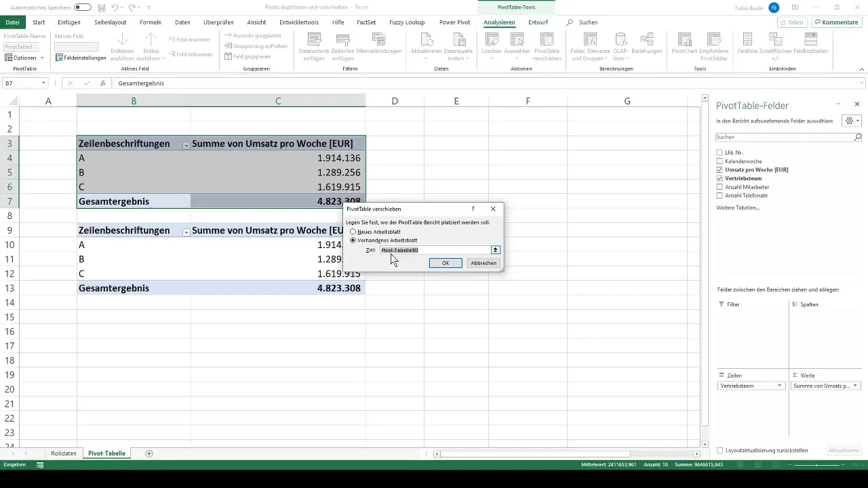Click the Kommentare button
Viewport: 868px width, 488px height.
[836, 22]
